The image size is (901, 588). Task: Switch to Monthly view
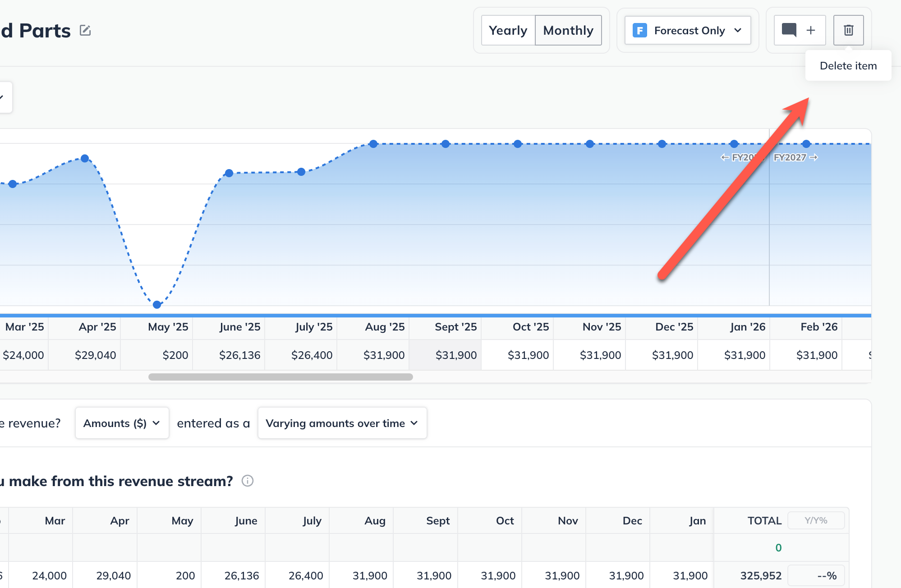(568, 30)
